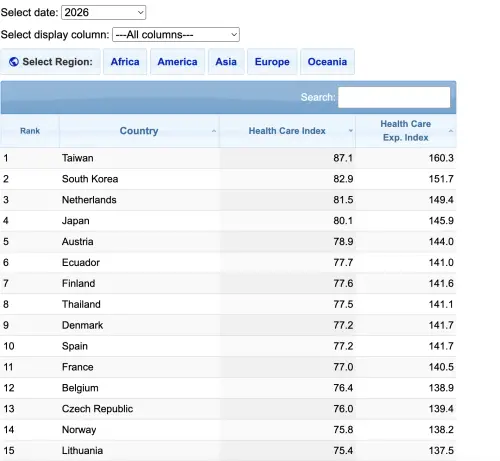Click Taiwan's index value 87.1
The image size is (500, 461).
(x=343, y=158)
